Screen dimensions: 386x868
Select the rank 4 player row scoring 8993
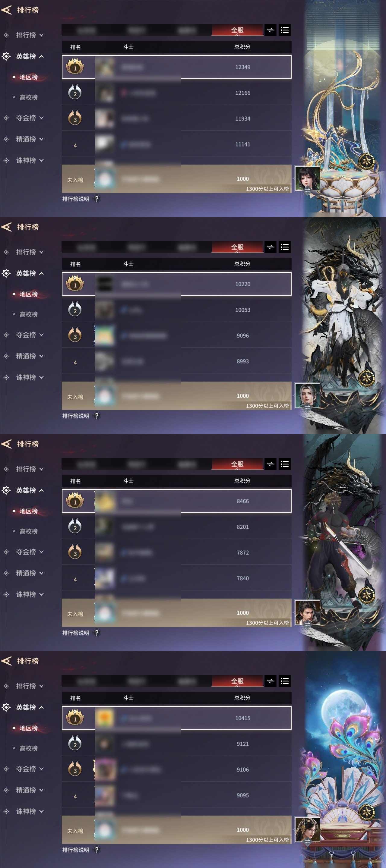tap(177, 361)
